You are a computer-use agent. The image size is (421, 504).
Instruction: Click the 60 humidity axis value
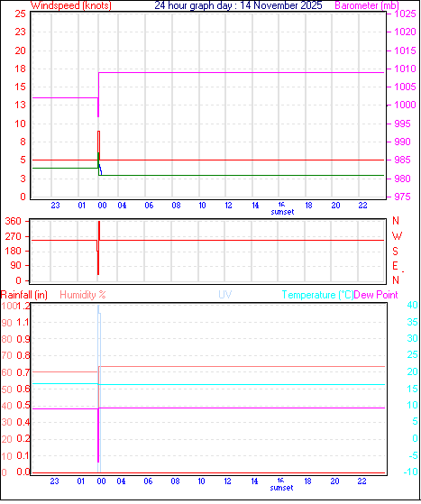point(6,372)
